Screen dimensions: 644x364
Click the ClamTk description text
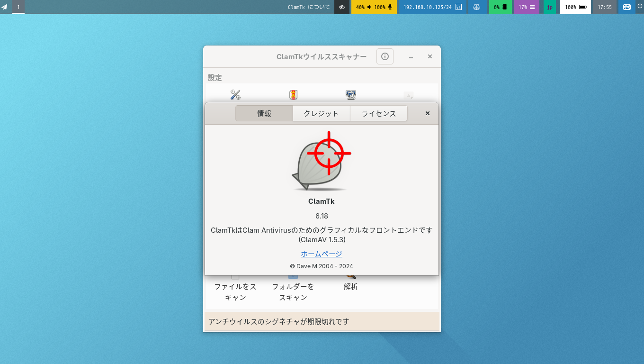coord(322,235)
